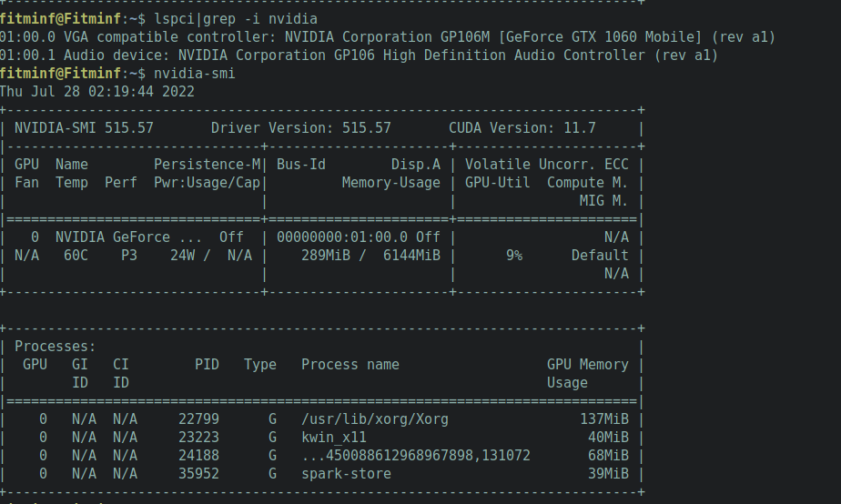Click the 24W power usage value
The image size is (841, 504).
tap(183, 256)
